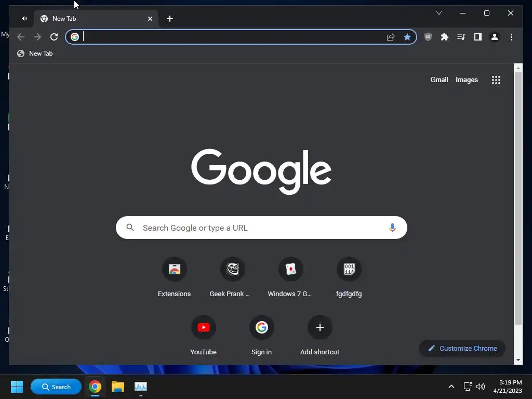Open the fgdfgdfg shortcut tile
The image size is (532, 399).
(x=349, y=278)
